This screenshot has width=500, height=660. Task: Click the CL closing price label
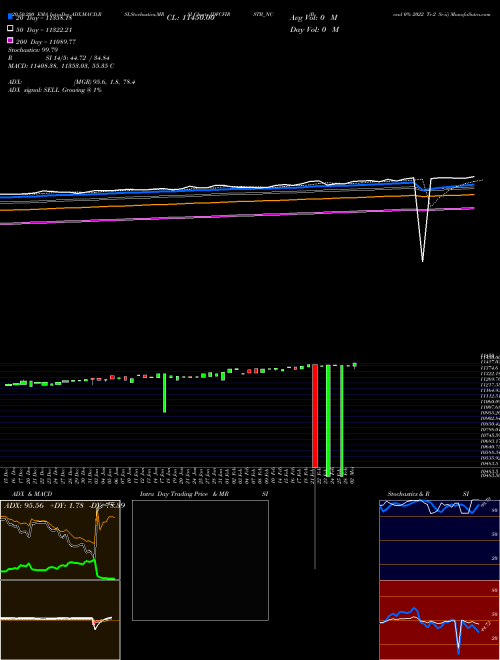pyautogui.click(x=191, y=18)
